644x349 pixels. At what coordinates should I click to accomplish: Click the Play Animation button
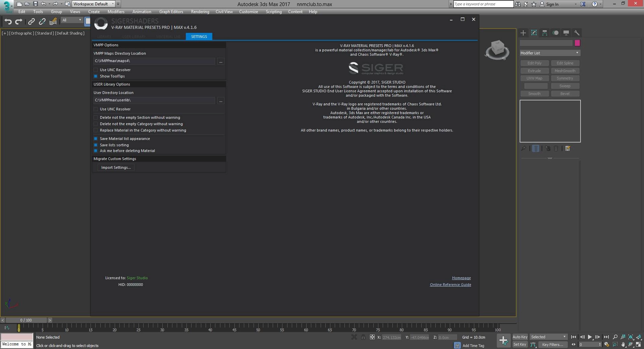[x=590, y=337]
